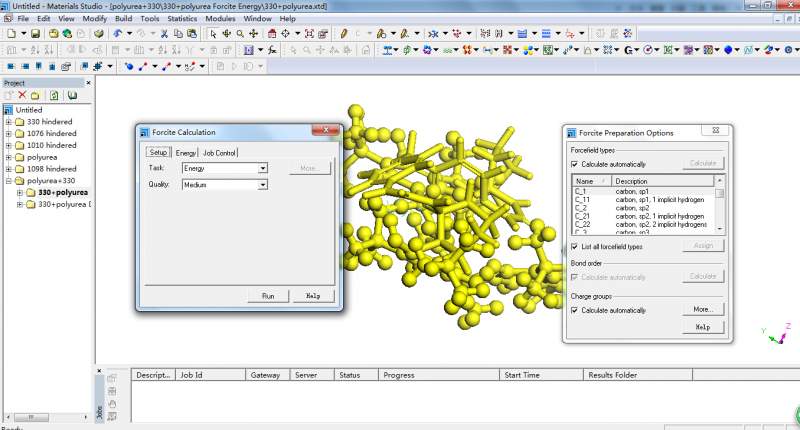Click the Undo arrow icon
Image resolution: width=800 pixels, height=430 pixels.
point(118,34)
